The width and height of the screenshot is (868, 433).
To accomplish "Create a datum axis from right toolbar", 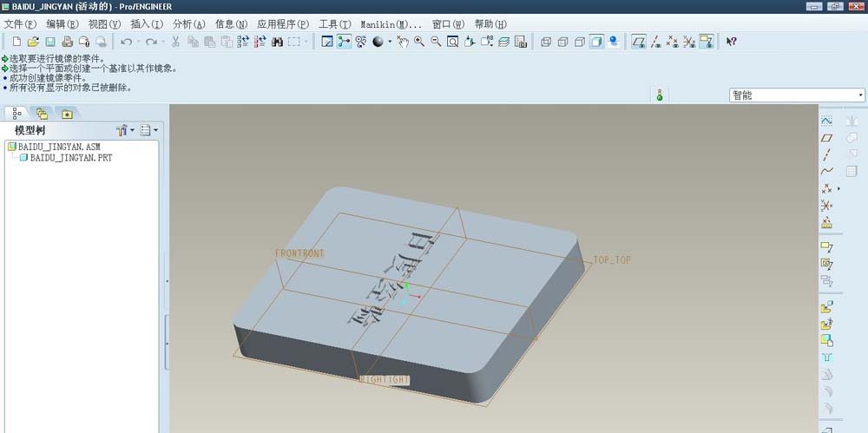I will click(826, 154).
